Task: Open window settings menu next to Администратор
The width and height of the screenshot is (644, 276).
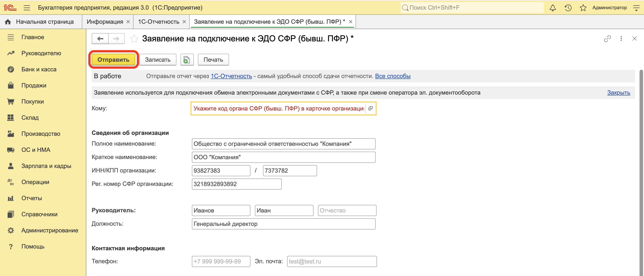Action: (x=636, y=8)
